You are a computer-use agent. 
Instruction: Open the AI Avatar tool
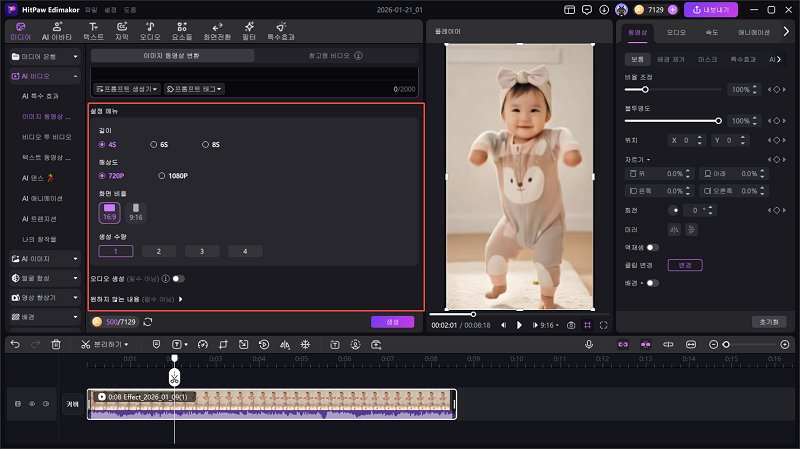(x=57, y=31)
